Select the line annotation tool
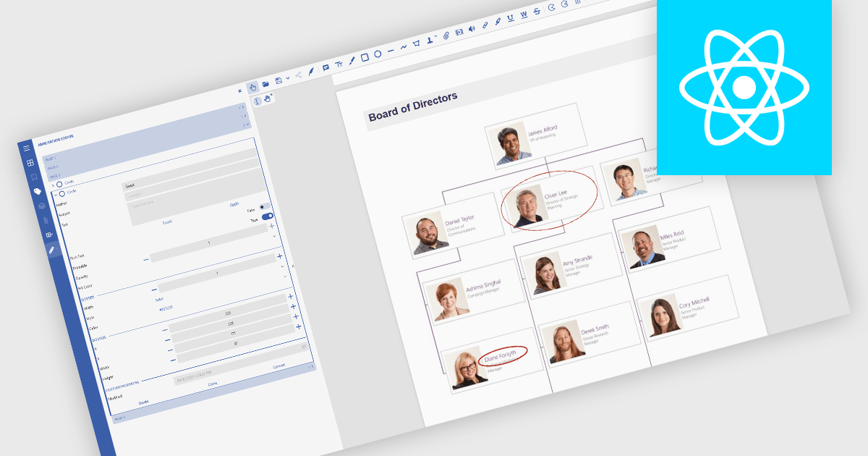 [391, 51]
